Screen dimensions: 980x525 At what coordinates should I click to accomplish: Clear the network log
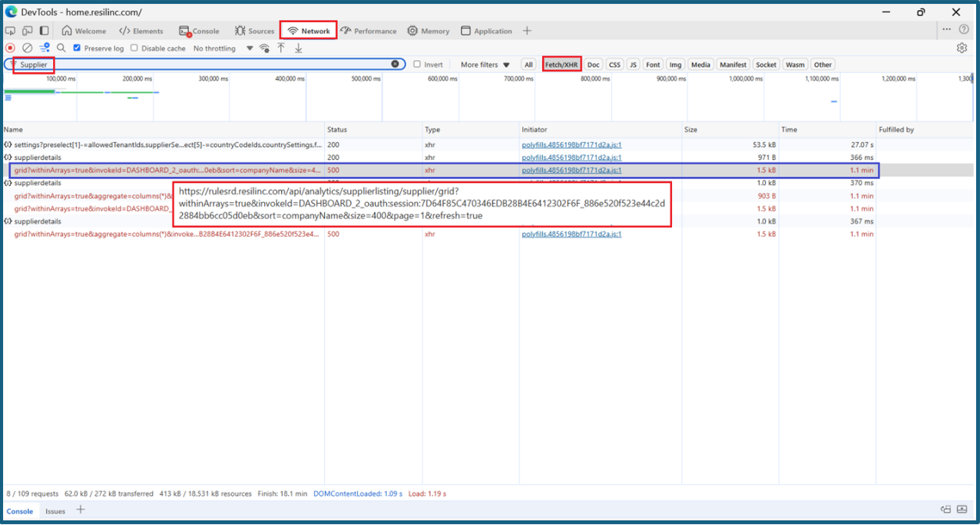pos(27,48)
